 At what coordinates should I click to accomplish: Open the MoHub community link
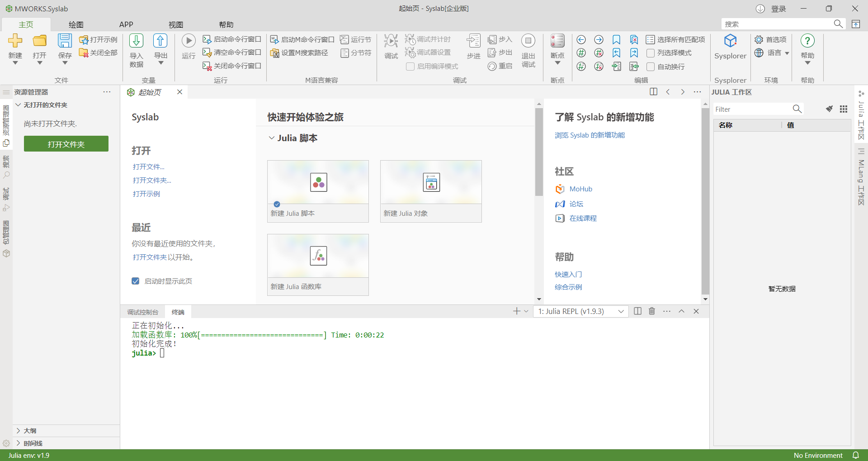coord(580,189)
